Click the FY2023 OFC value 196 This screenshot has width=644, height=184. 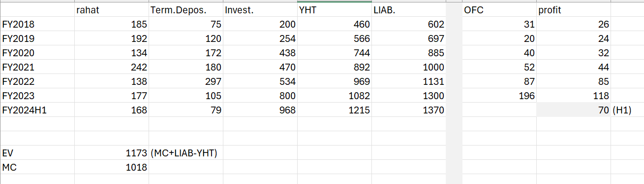coord(499,96)
